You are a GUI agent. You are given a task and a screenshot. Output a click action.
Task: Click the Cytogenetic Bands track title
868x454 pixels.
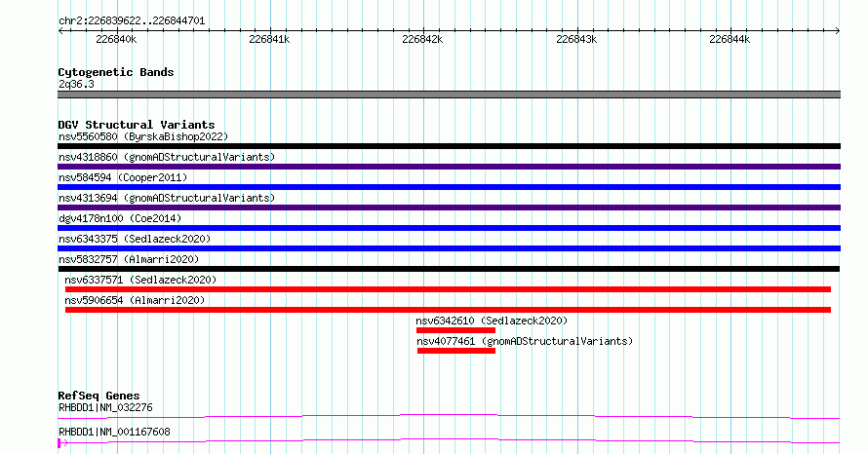coord(116,72)
